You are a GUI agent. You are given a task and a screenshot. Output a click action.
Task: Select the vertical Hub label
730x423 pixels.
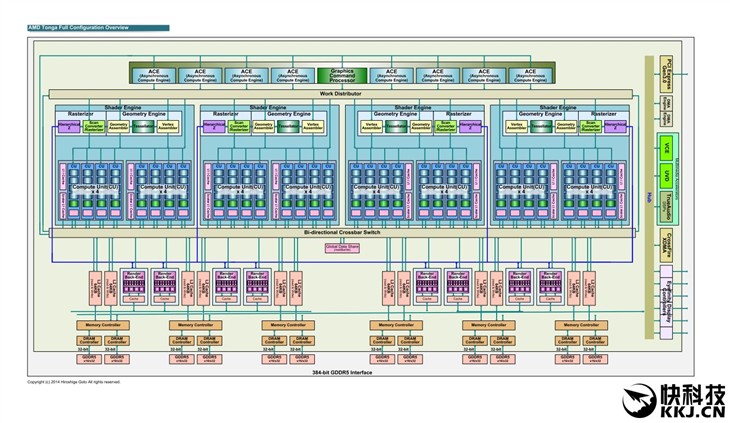[649, 197]
